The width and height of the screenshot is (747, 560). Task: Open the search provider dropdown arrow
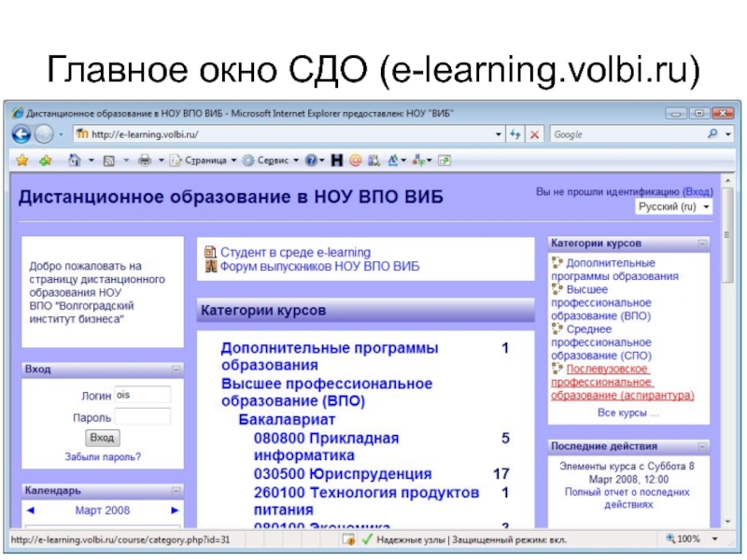[728, 134]
